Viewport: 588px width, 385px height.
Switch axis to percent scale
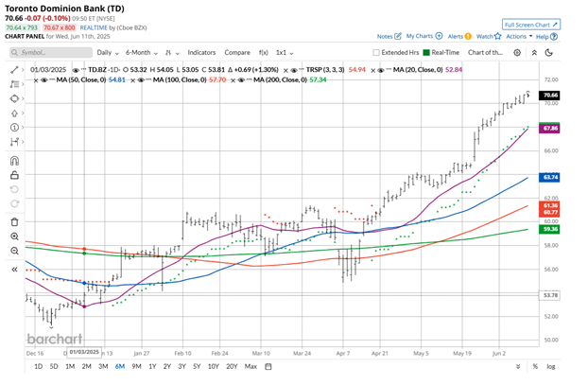click(x=535, y=367)
